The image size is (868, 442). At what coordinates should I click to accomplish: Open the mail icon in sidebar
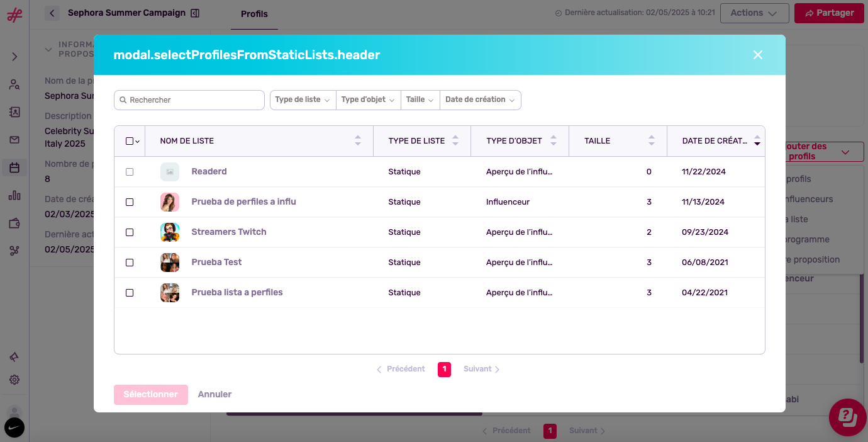(14, 140)
